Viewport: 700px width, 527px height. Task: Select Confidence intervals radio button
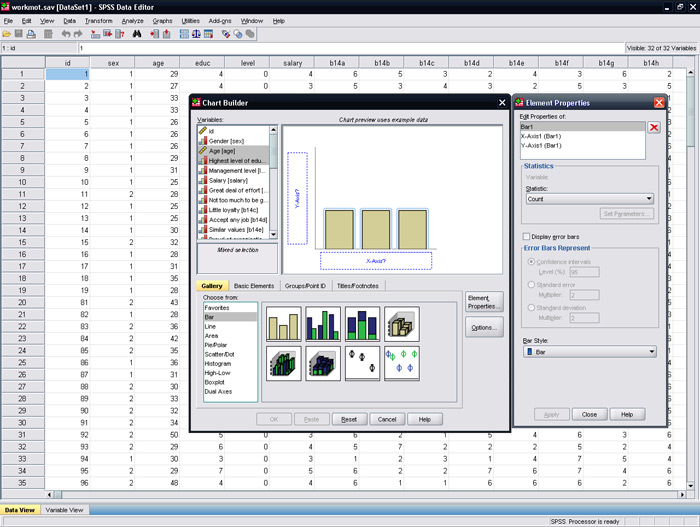pyautogui.click(x=531, y=262)
